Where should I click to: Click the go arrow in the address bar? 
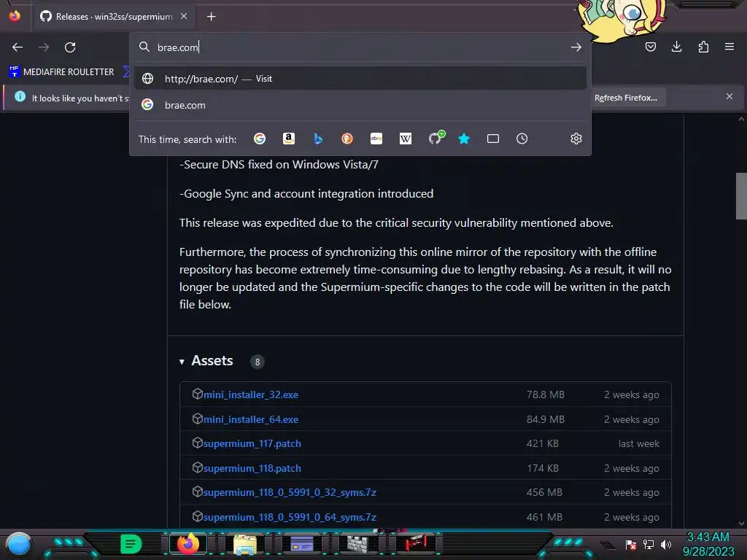(576, 47)
